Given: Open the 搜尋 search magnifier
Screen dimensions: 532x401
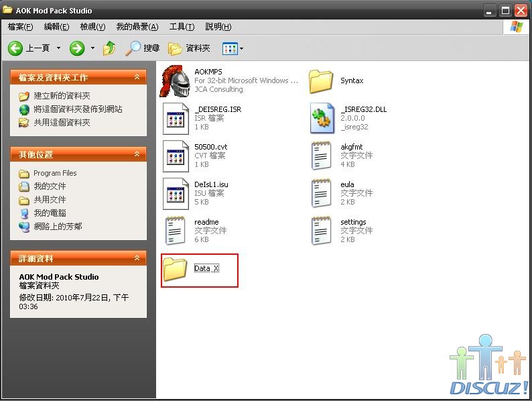Looking at the screenshot, I should click(143, 48).
